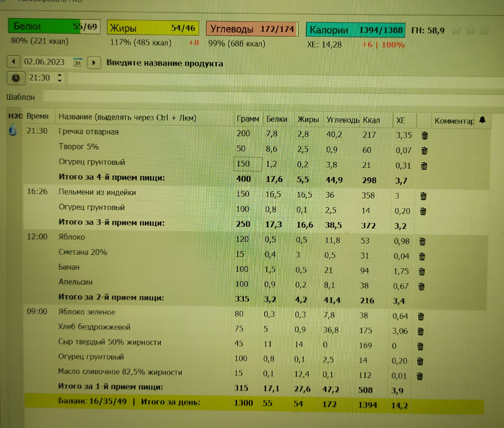Delete the Пельмени из индейки entry
Image resolution: width=504 pixels, height=428 pixels.
pyautogui.click(x=423, y=196)
